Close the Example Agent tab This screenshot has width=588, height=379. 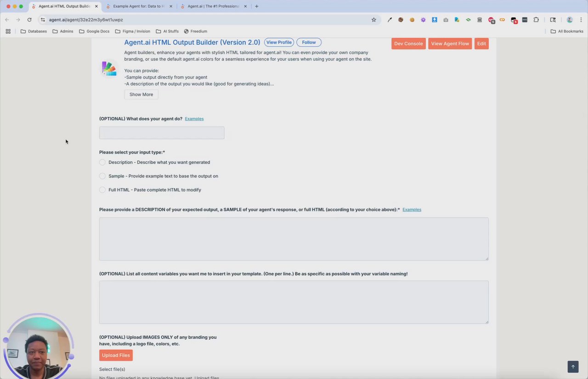(171, 6)
